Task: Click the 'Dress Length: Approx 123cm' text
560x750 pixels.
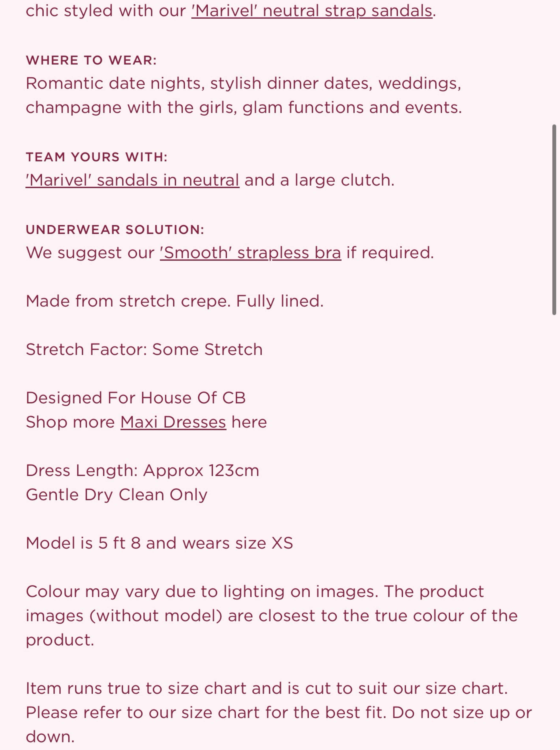Action: 143,471
